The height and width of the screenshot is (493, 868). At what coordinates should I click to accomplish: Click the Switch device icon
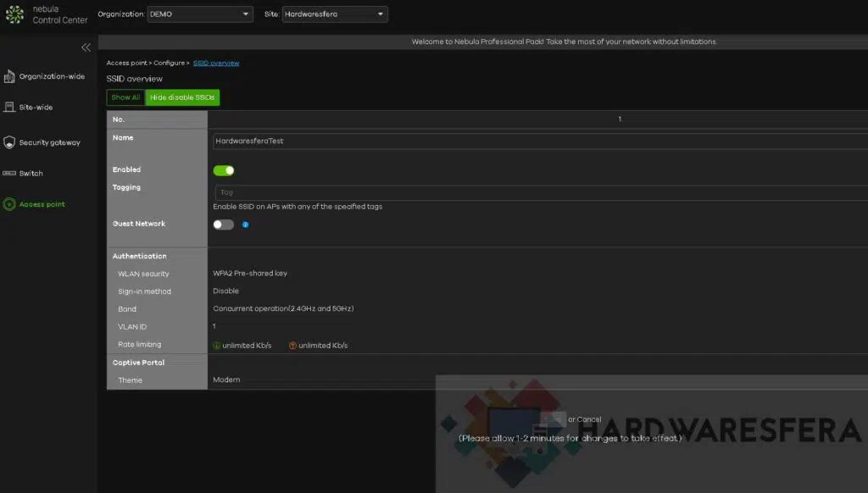9,173
